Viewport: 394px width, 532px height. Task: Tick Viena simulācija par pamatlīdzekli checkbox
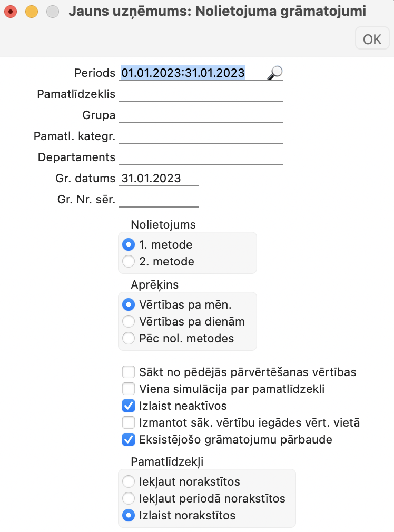[129, 389]
